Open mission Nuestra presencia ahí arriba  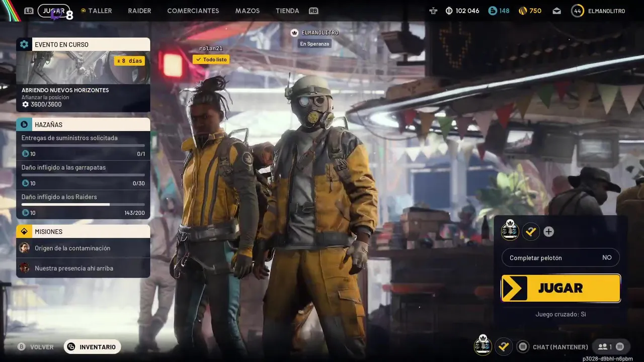pos(83,268)
